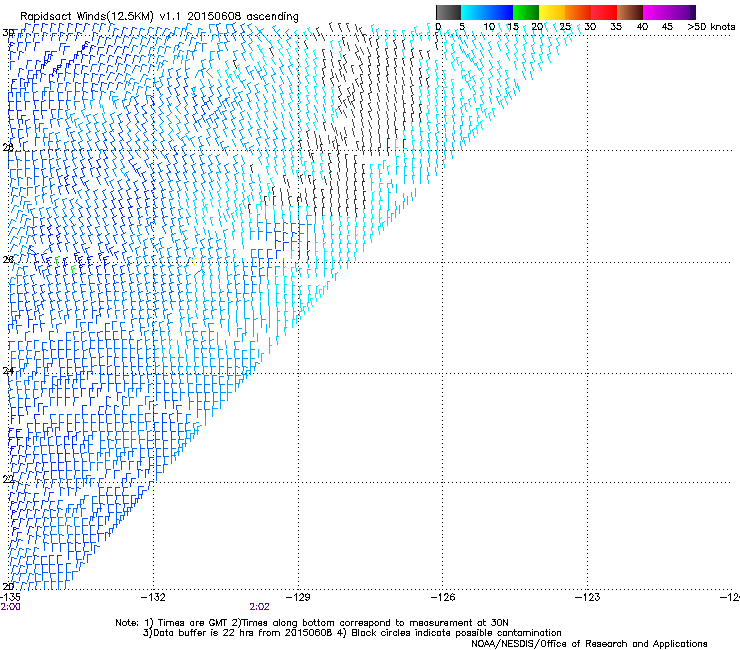The height and width of the screenshot is (650, 740).
Task: Click the green 15-20 knots legend swatch
Action: tap(526, 12)
